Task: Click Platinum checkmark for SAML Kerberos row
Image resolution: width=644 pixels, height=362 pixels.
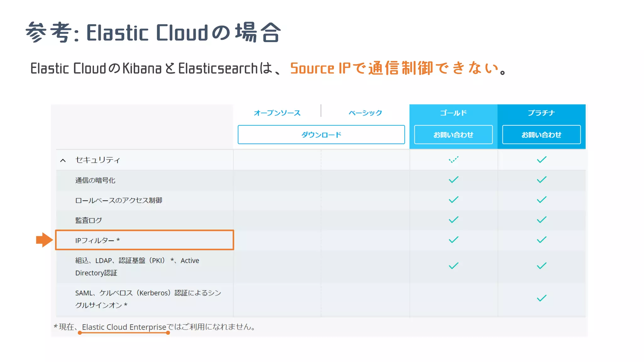Action: (541, 298)
